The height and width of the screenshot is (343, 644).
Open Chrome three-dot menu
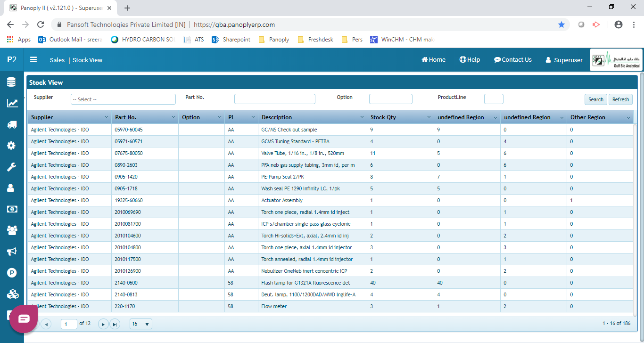[x=634, y=24]
